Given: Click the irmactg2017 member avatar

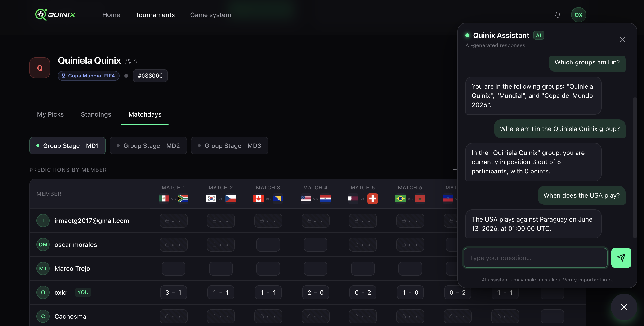Looking at the screenshot, I should pos(43,220).
